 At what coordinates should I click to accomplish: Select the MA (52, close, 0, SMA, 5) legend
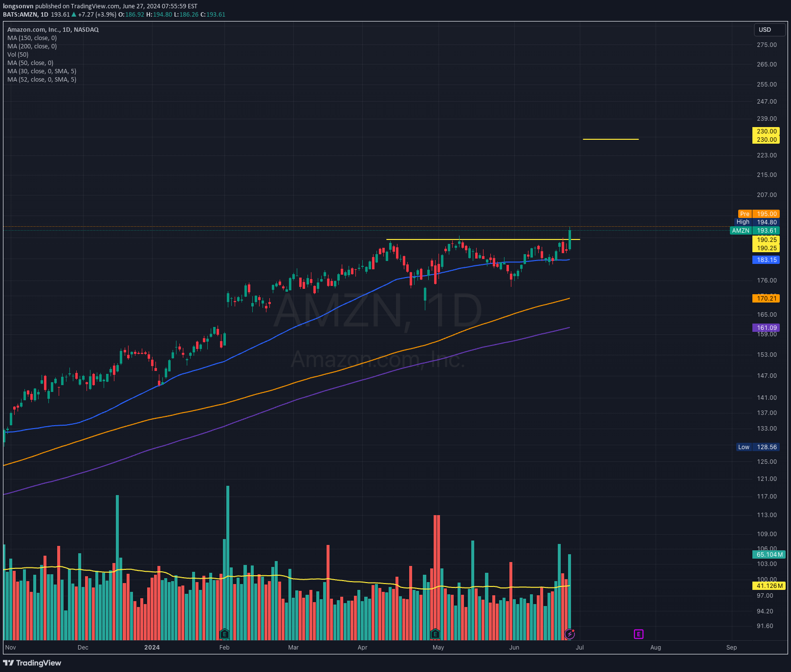[42, 80]
